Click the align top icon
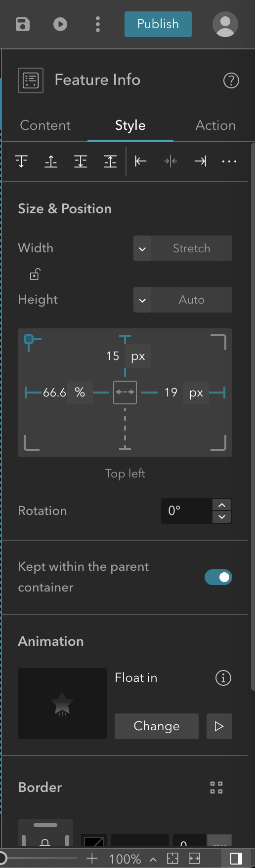Image resolution: width=255 pixels, height=868 pixels. click(21, 161)
